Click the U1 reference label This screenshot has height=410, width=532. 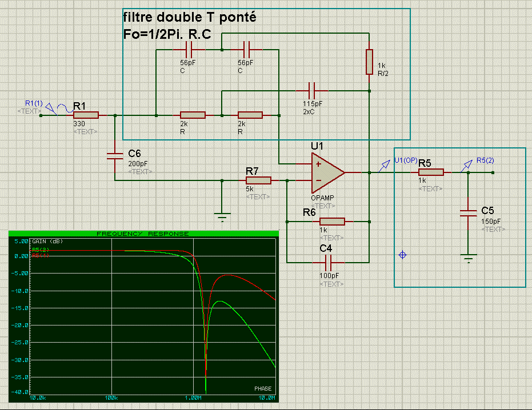[x=317, y=146]
